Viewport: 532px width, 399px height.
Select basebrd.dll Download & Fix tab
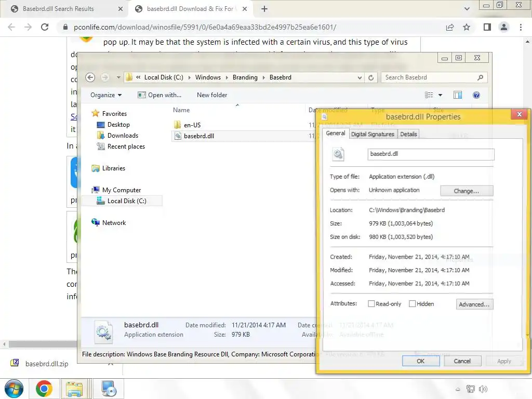190,9
